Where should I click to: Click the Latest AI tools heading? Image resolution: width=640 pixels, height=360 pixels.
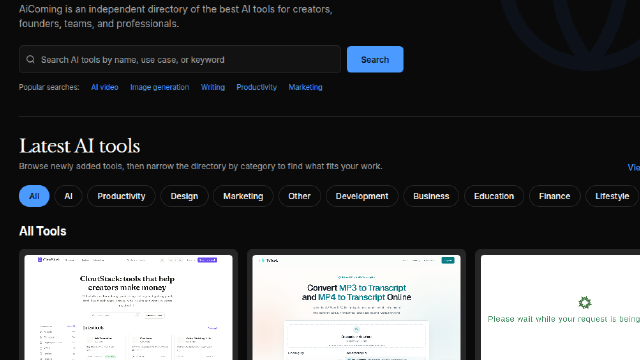pos(80,146)
